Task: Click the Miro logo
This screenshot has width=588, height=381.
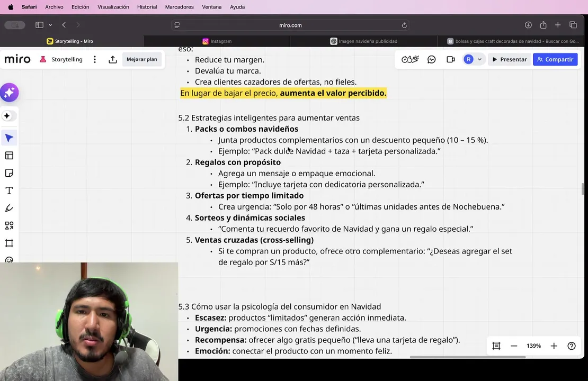Action: (x=17, y=59)
